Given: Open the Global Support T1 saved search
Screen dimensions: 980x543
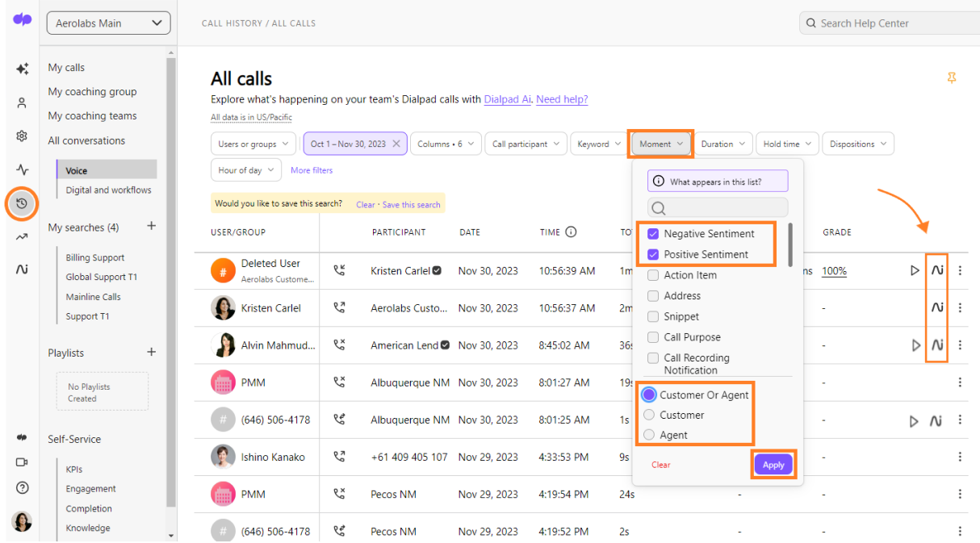Looking at the screenshot, I should click(x=102, y=277).
